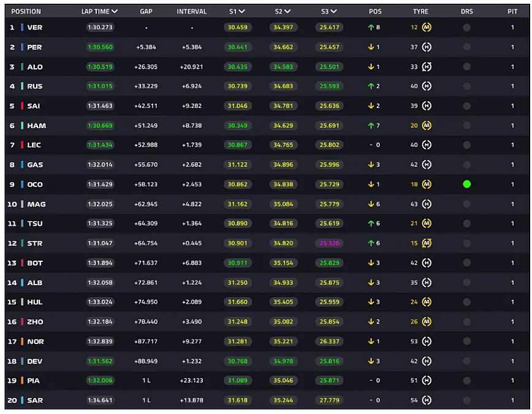Screen dimensions: 532x414
Task: Expand the S1 sector column dropdown
Action: point(242,12)
